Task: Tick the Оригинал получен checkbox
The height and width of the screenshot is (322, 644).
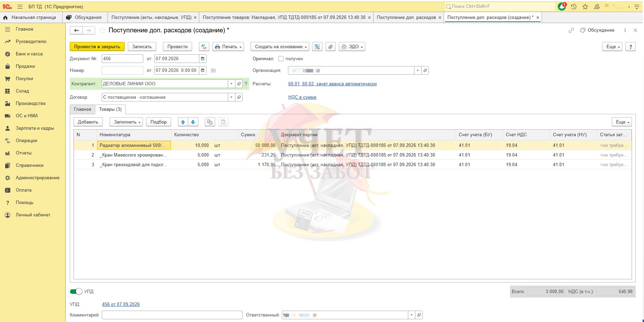Action: tap(281, 59)
